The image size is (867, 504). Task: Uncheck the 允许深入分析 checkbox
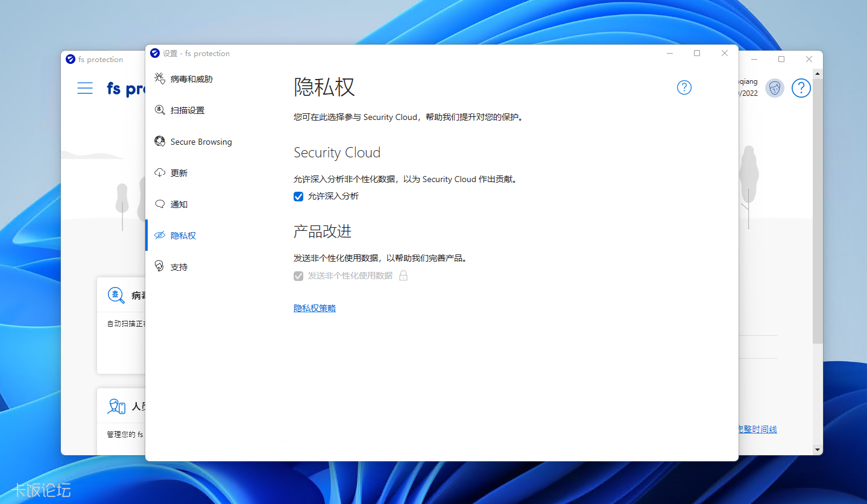[298, 196]
